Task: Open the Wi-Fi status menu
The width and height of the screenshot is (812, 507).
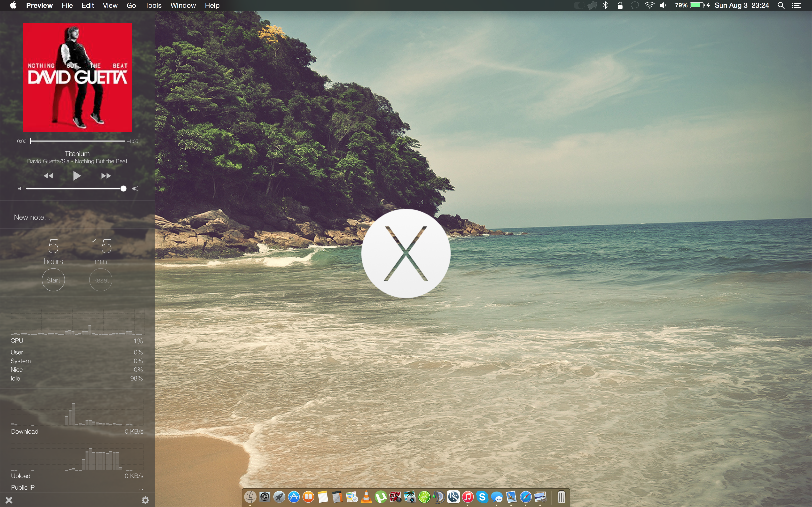Action: click(x=649, y=5)
